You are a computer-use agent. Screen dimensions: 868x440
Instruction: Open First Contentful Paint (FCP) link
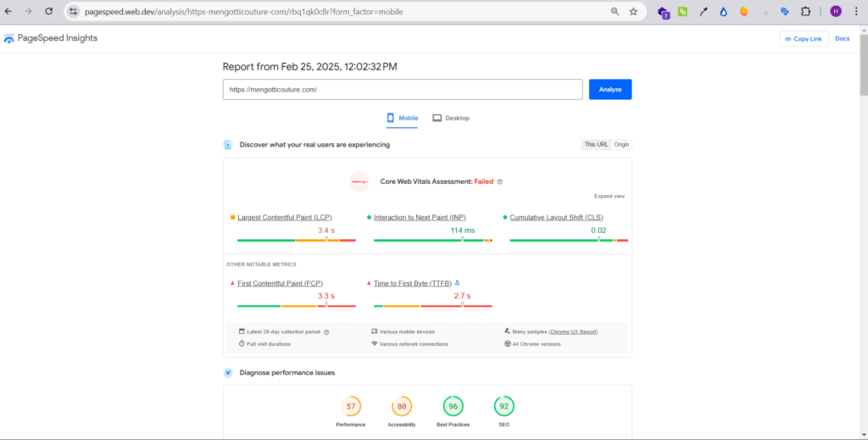280,283
